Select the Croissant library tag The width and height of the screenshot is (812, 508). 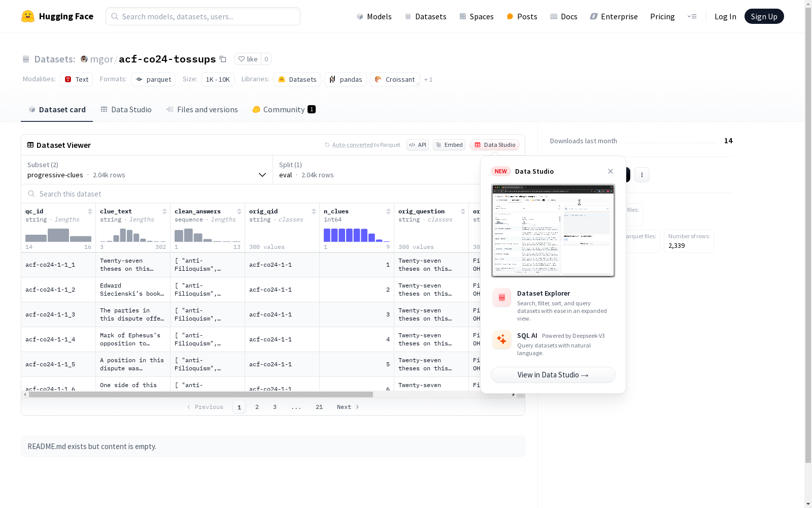pos(395,79)
